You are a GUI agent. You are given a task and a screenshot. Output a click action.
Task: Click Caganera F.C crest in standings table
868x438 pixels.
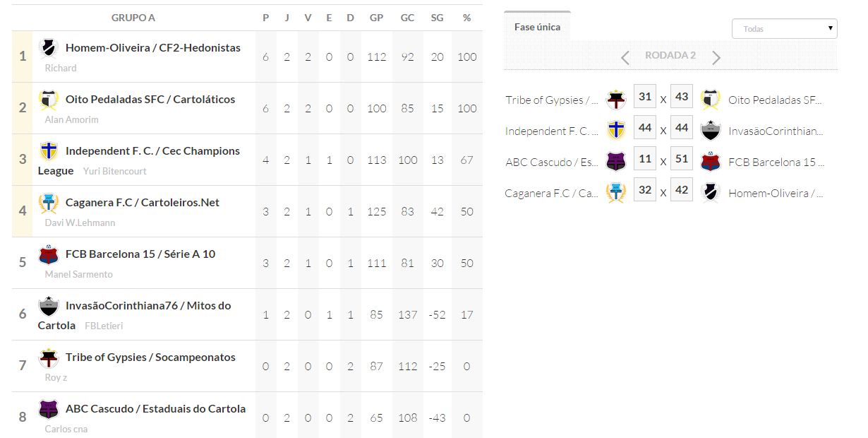tap(49, 203)
